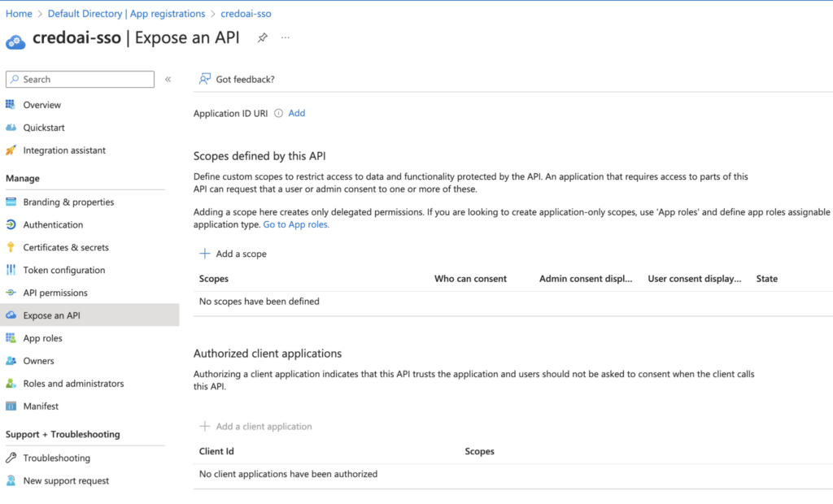The height and width of the screenshot is (504, 833).
Task: Click the credoai-sso breadcrumb link
Action: 246,14
